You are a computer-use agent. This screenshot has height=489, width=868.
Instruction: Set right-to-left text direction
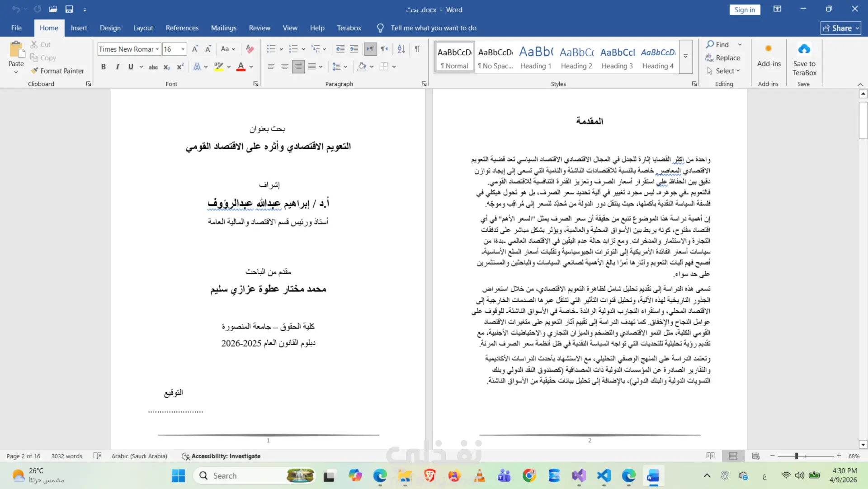coord(384,49)
